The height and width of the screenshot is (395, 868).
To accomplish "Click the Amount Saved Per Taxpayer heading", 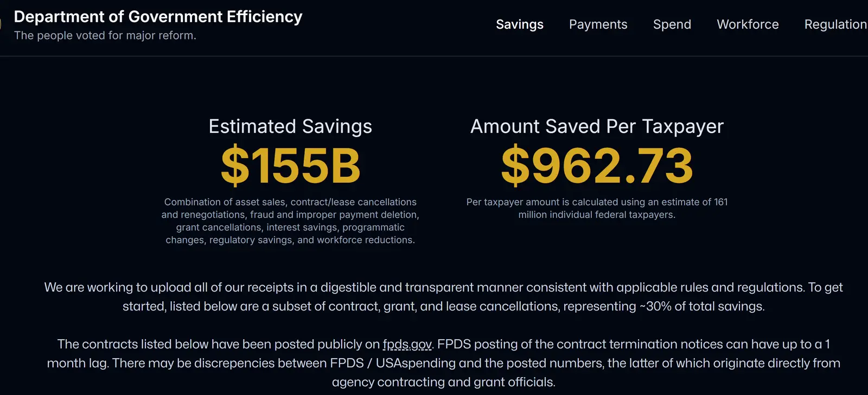I will (597, 126).
